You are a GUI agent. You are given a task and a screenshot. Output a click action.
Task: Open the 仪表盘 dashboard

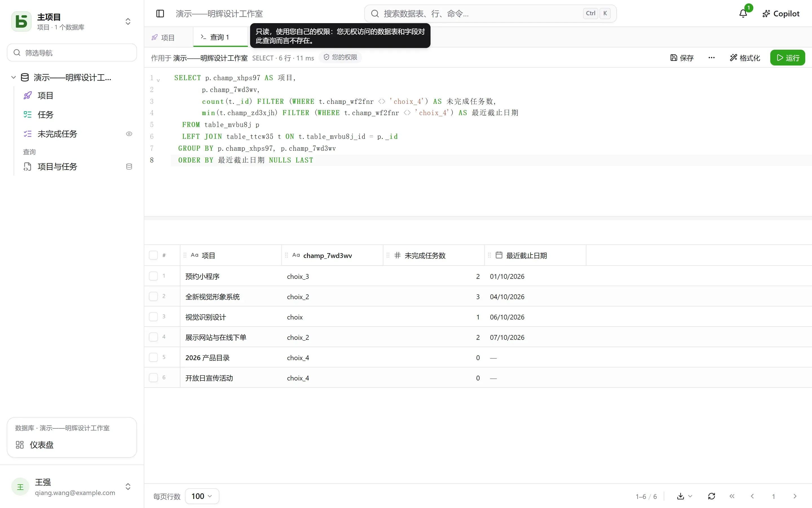(72, 445)
